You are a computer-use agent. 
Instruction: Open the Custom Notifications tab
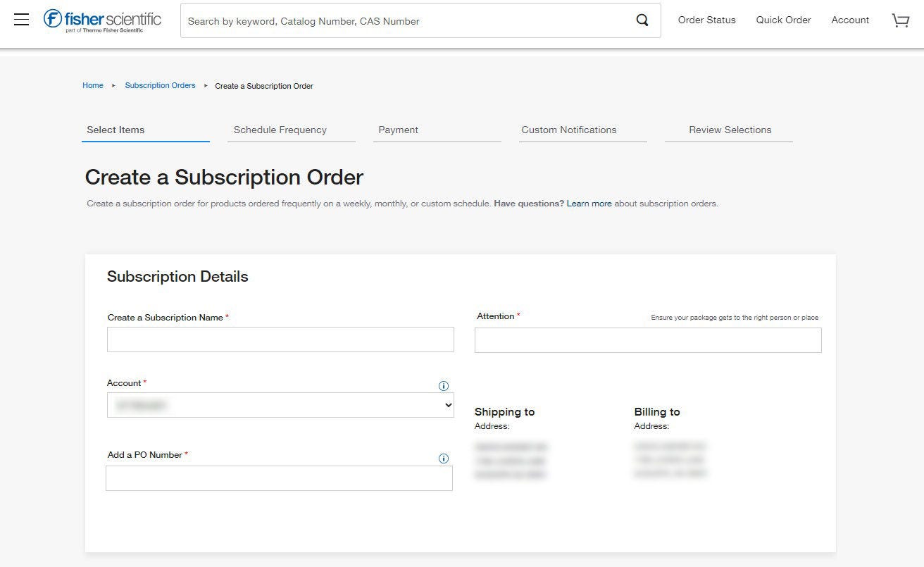(x=568, y=130)
